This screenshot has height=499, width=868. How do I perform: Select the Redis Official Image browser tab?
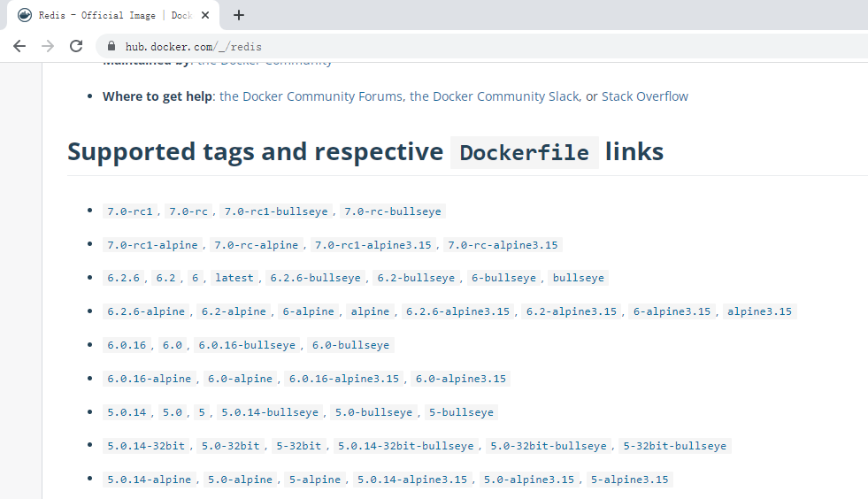tap(106, 15)
